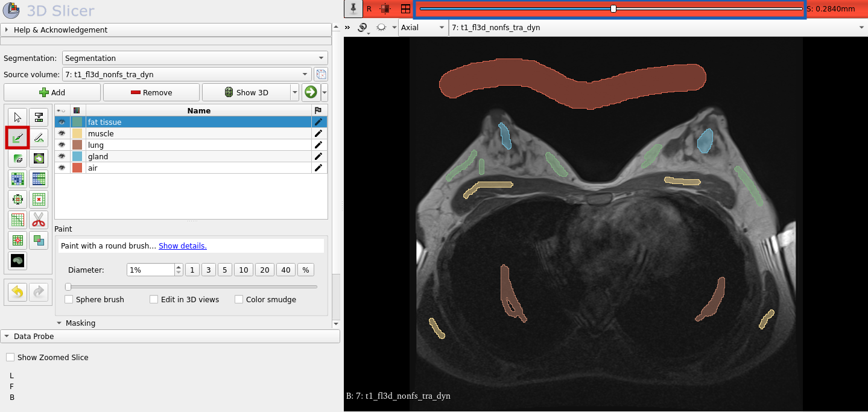Enable the Sphere brush checkbox
This screenshot has width=868, height=412.
(69, 299)
